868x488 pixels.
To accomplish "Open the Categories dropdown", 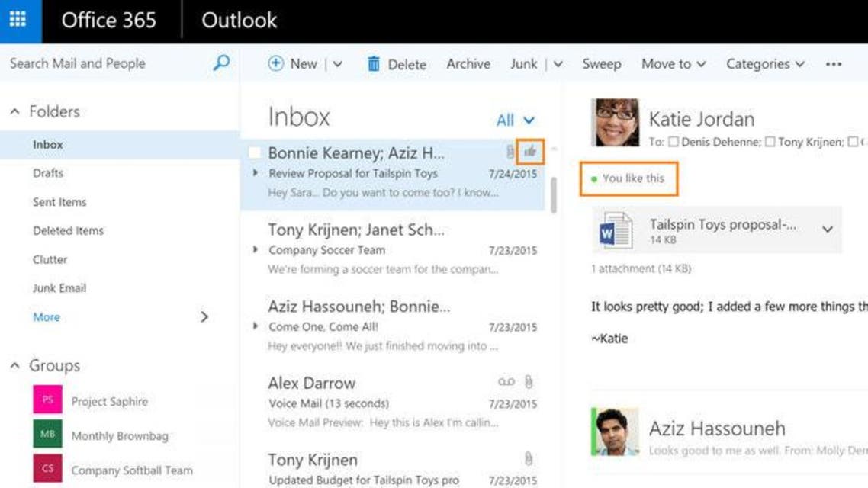I will 765,64.
